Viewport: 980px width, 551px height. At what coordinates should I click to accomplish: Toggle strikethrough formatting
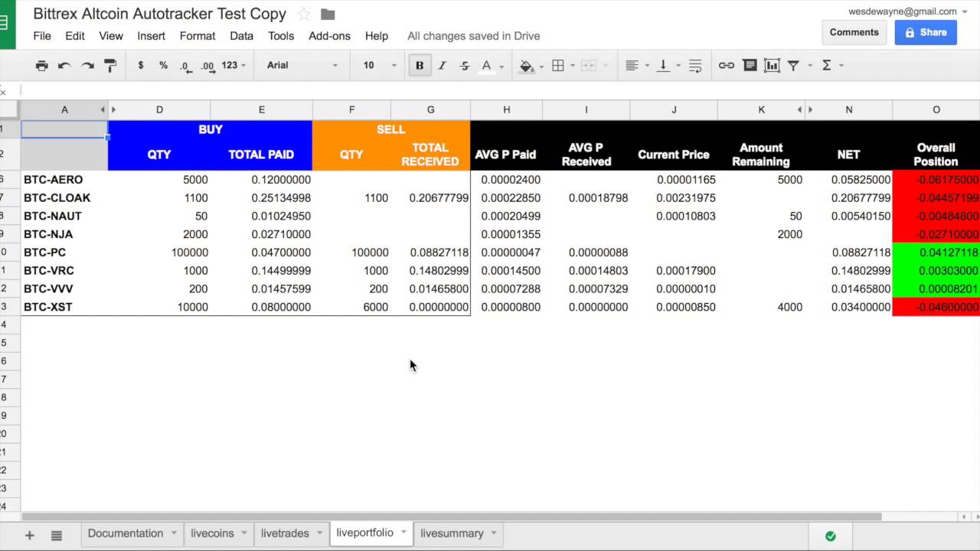click(x=464, y=66)
